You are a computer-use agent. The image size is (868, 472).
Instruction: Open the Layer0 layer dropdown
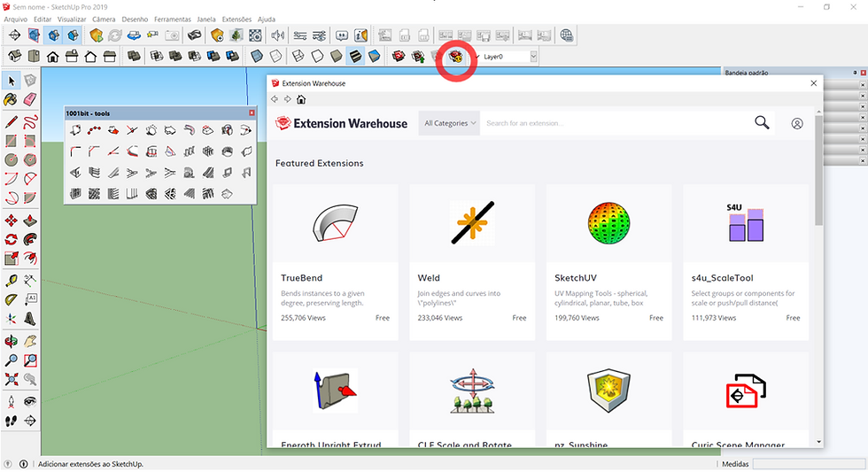(533, 57)
